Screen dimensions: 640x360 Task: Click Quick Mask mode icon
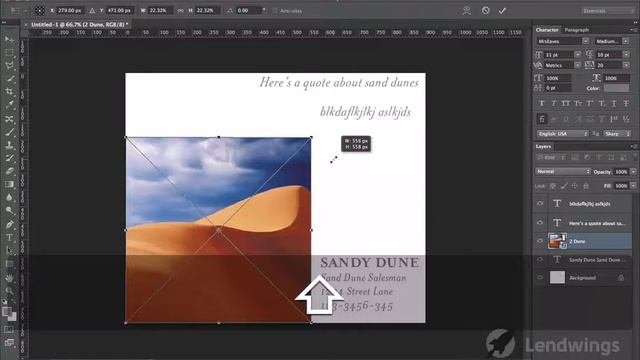pyautogui.click(x=9, y=329)
